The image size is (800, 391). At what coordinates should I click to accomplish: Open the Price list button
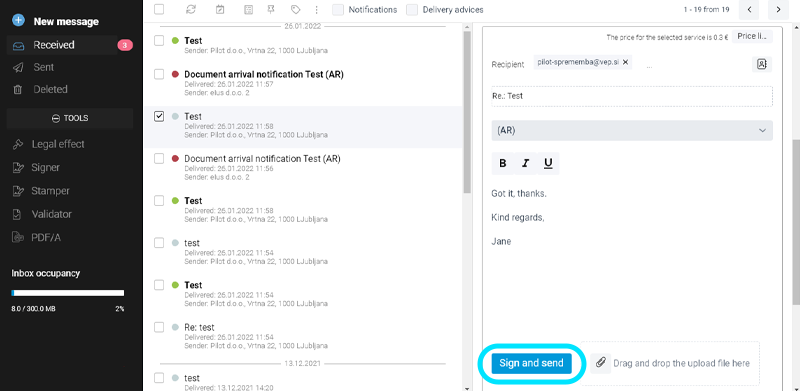tap(752, 36)
